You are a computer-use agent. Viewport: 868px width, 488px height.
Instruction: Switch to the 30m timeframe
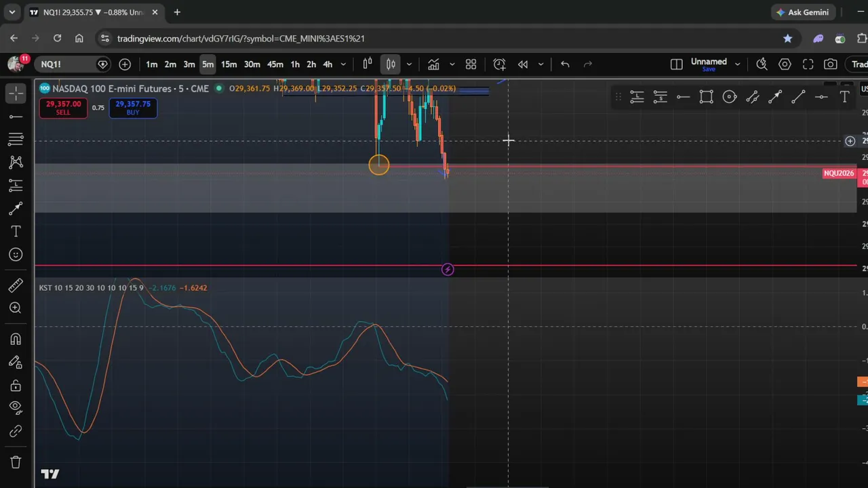tap(252, 64)
